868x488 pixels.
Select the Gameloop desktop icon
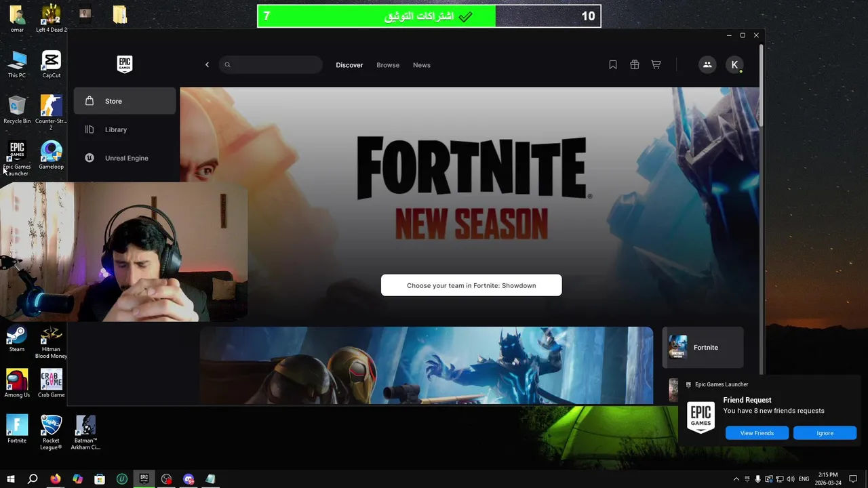point(51,155)
